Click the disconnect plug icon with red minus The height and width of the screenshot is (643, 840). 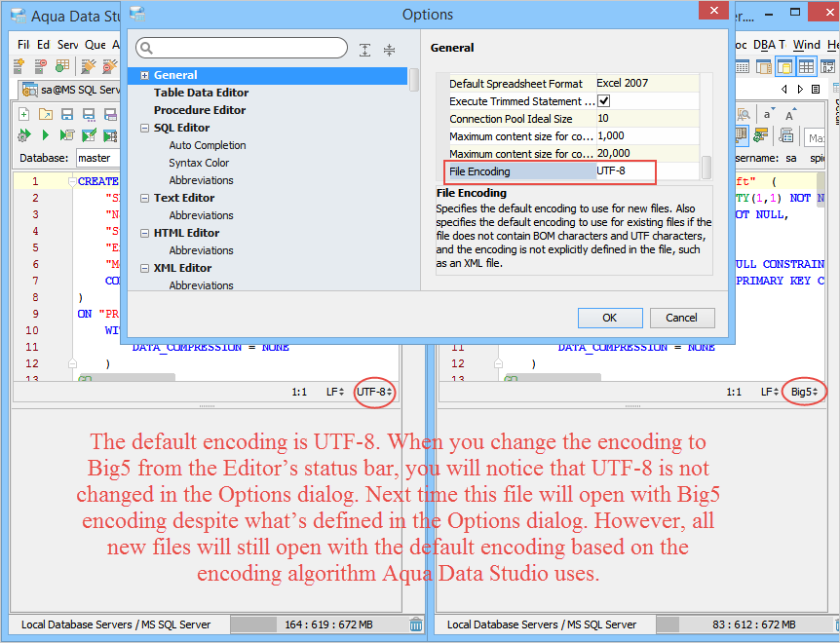110,66
